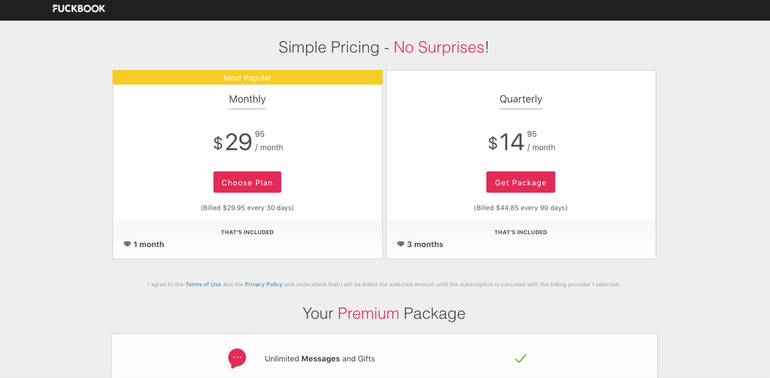Click the 1 month included item
Image resolution: width=770 pixels, height=378 pixels.
click(x=144, y=244)
